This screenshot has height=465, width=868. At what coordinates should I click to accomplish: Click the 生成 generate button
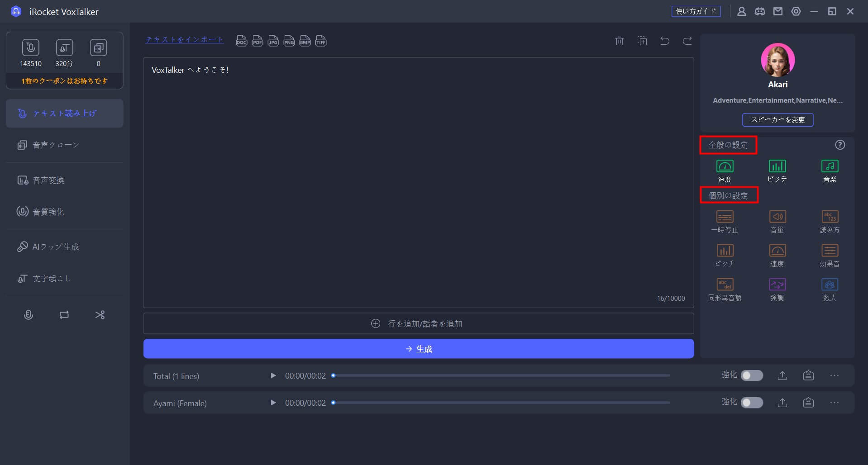point(419,349)
